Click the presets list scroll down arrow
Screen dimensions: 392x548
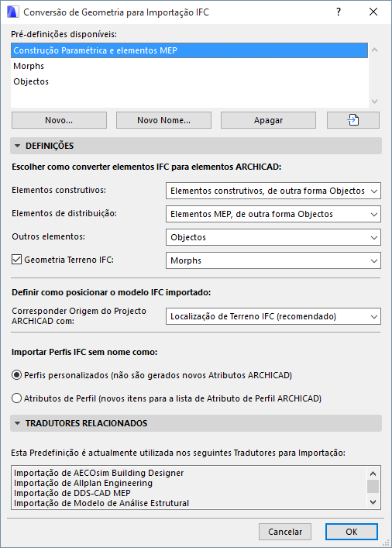[374, 102]
